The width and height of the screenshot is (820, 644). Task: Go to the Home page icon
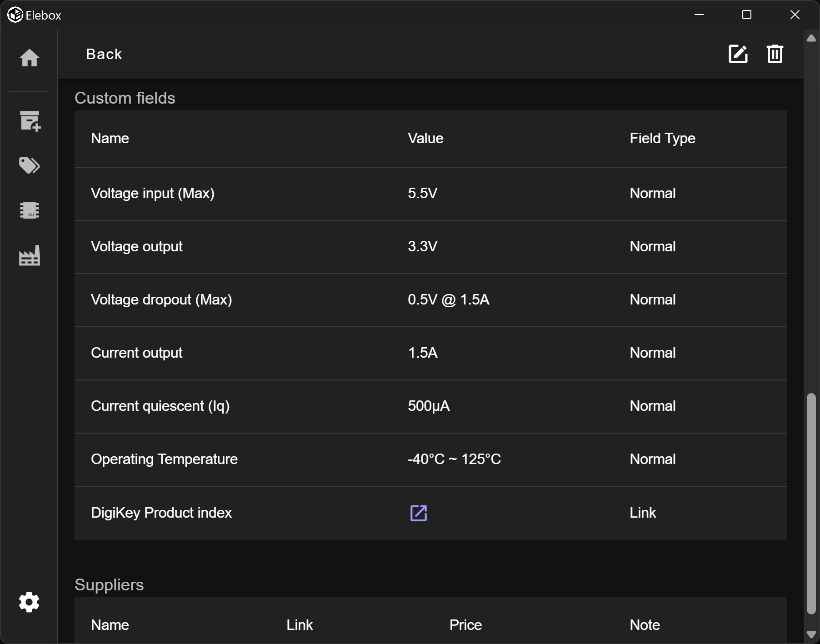coord(30,58)
